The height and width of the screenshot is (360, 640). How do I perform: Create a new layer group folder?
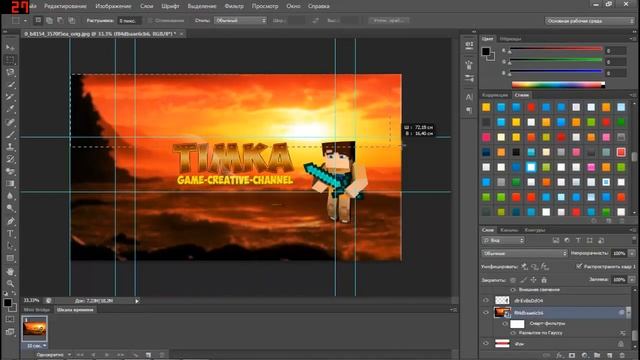tap(597, 356)
